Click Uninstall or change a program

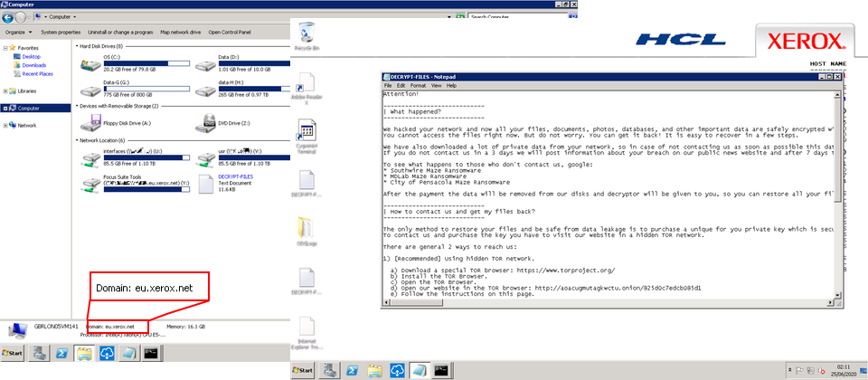point(120,33)
